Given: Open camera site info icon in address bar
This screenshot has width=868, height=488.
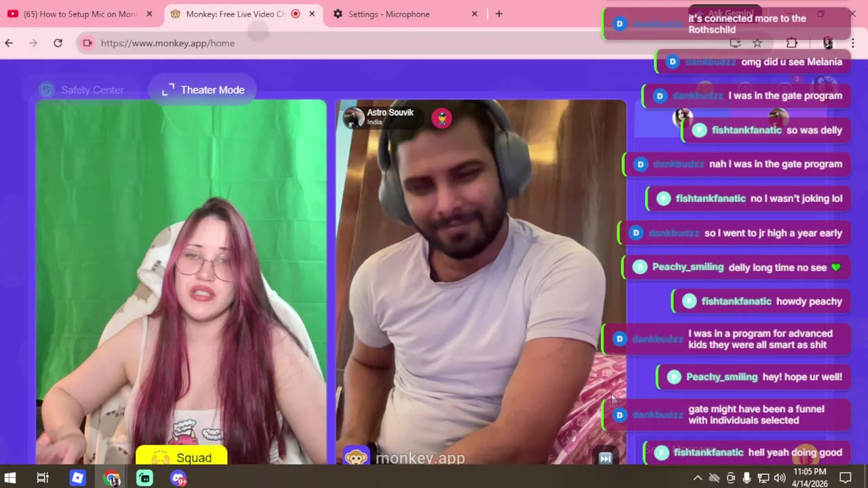Looking at the screenshot, I should click(x=87, y=43).
